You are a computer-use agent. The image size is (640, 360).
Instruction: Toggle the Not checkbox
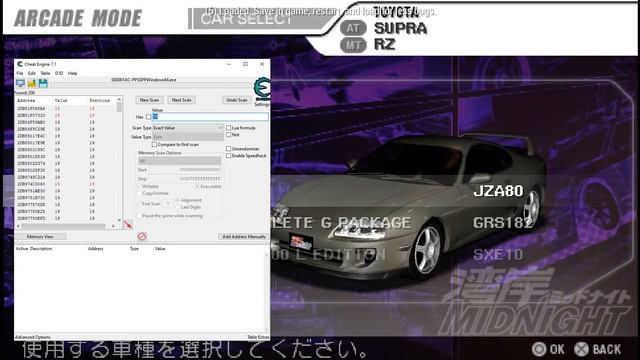click(x=229, y=134)
